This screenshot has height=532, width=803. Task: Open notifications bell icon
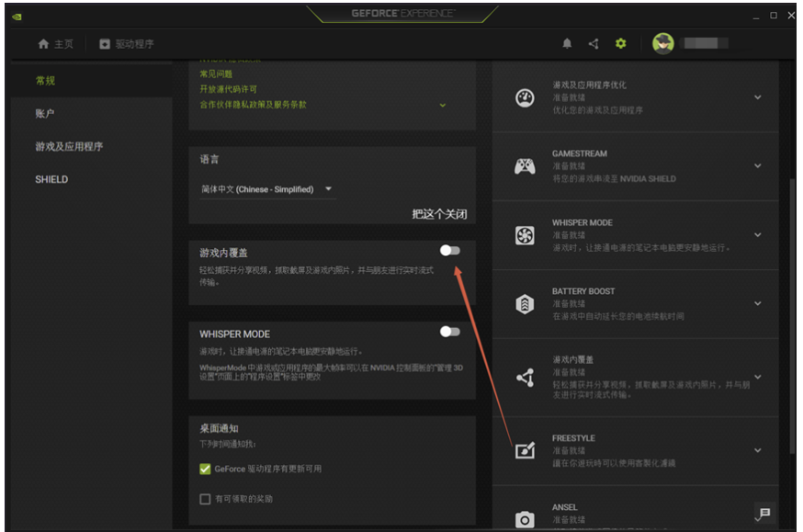[x=567, y=43]
